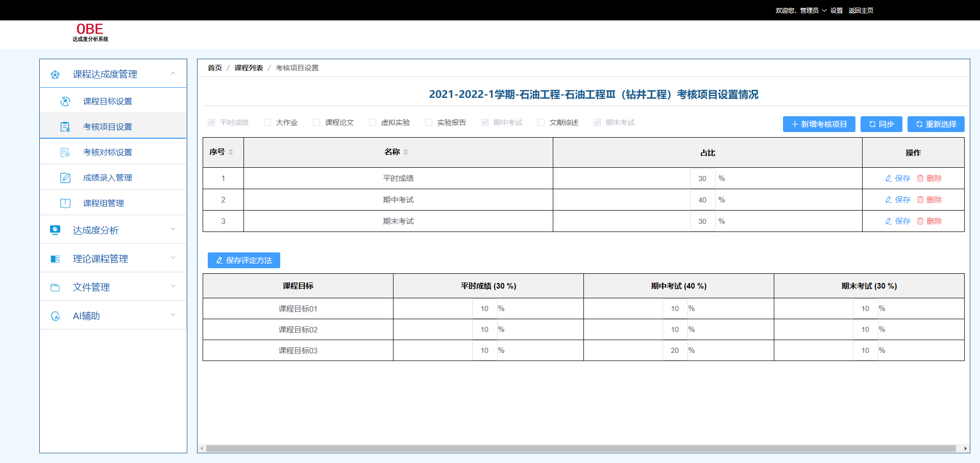Open 考核项目设置 in the sidebar
This screenshot has height=463, width=980.
point(107,127)
